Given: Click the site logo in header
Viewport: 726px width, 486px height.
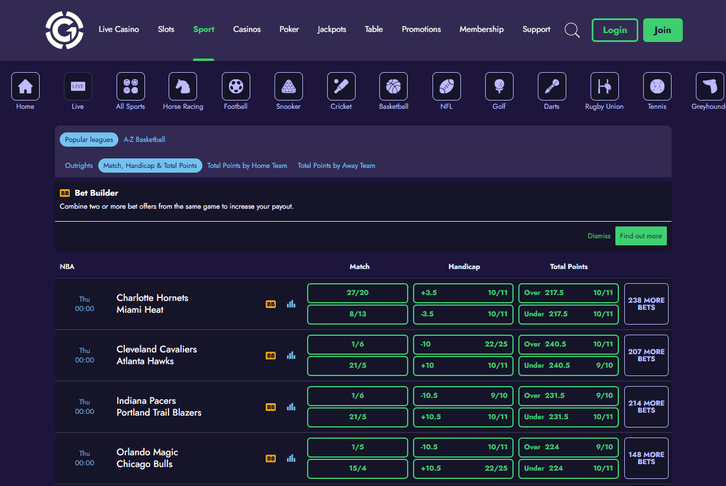Looking at the screenshot, I should (64, 30).
